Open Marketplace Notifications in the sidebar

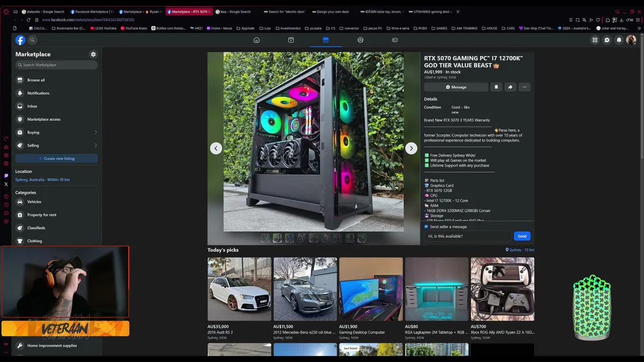click(x=56, y=93)
